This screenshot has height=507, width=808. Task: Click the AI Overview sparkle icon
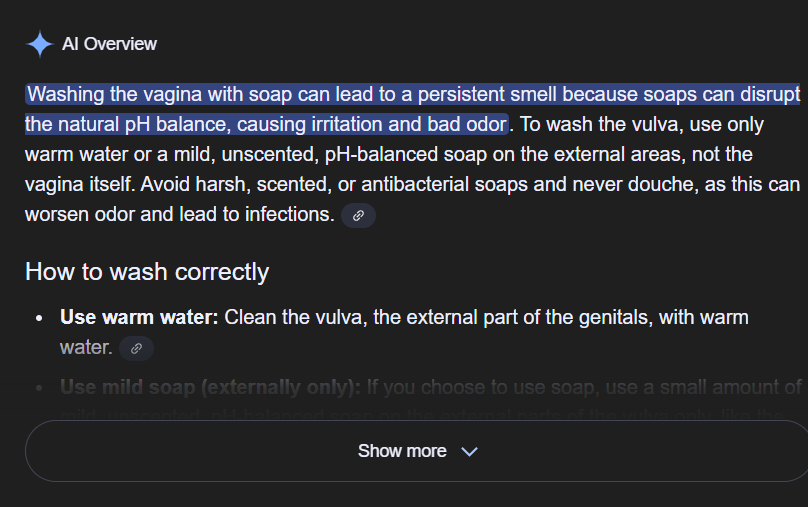39,44
